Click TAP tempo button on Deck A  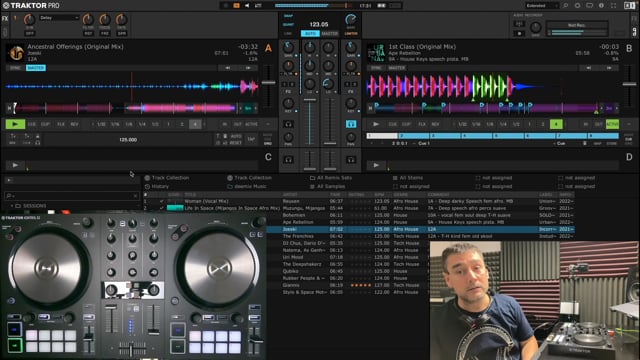coord(251,140)
